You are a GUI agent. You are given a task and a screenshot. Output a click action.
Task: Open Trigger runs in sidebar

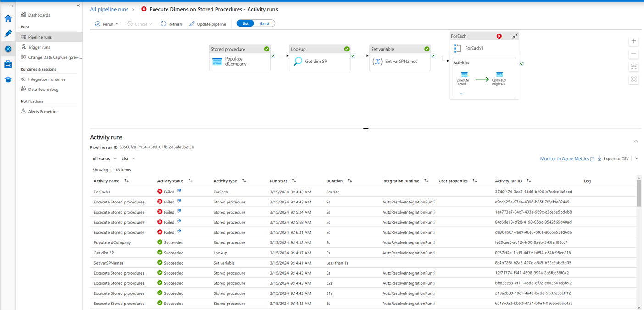click(39, 47)
